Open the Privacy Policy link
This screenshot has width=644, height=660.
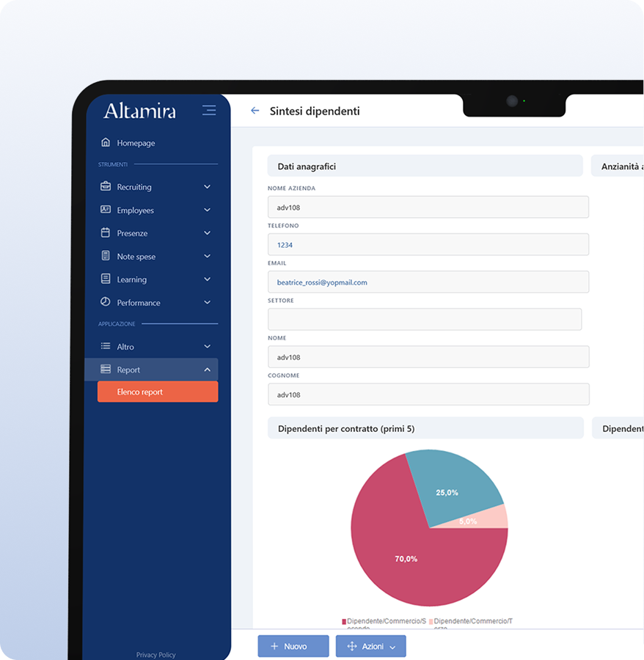pyautogui.click(x=155, y=654)
